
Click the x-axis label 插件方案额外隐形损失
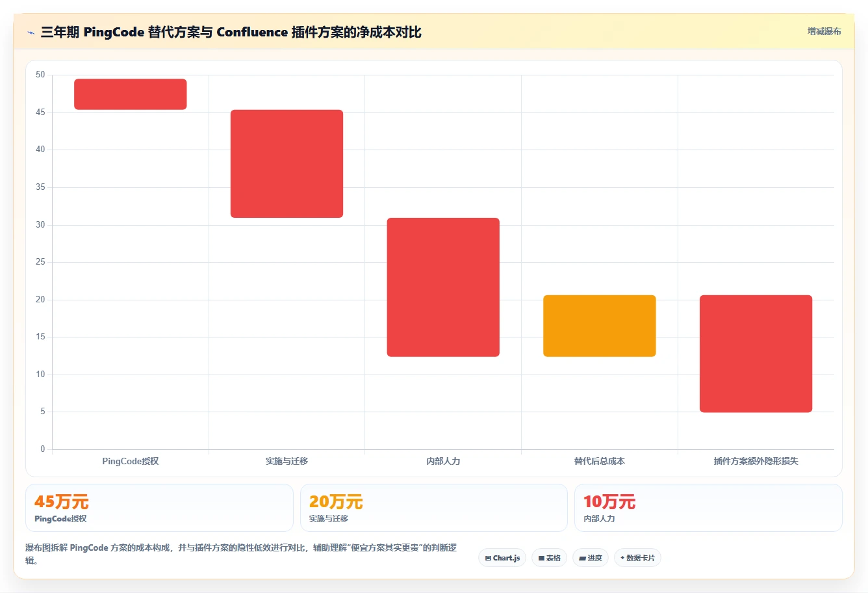click(756, 461)
